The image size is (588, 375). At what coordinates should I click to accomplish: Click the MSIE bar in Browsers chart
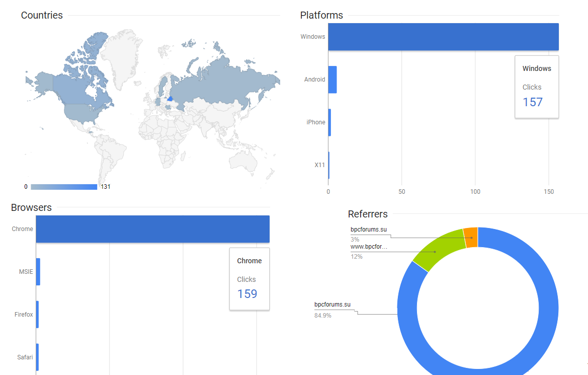coord(38,272)
